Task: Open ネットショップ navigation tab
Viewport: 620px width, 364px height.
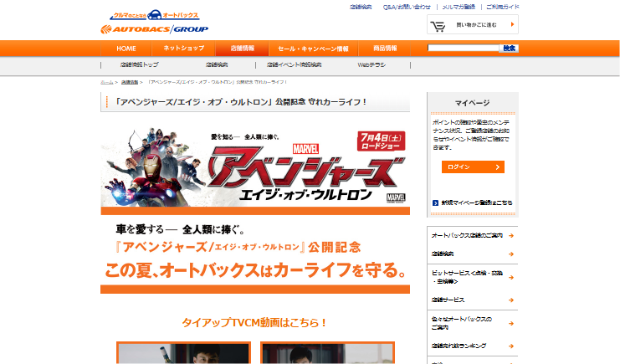Action: pyautogui.click(x=184, y=49)
